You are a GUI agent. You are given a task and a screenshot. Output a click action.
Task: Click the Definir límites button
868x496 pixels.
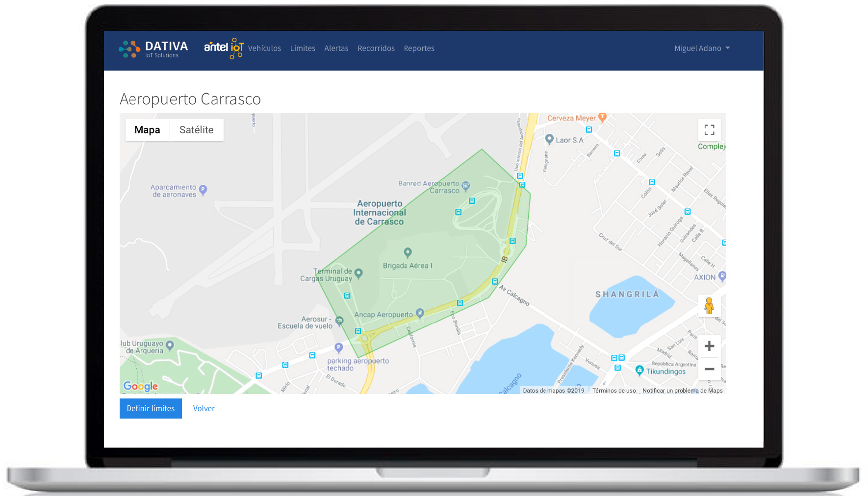[151, 408]
